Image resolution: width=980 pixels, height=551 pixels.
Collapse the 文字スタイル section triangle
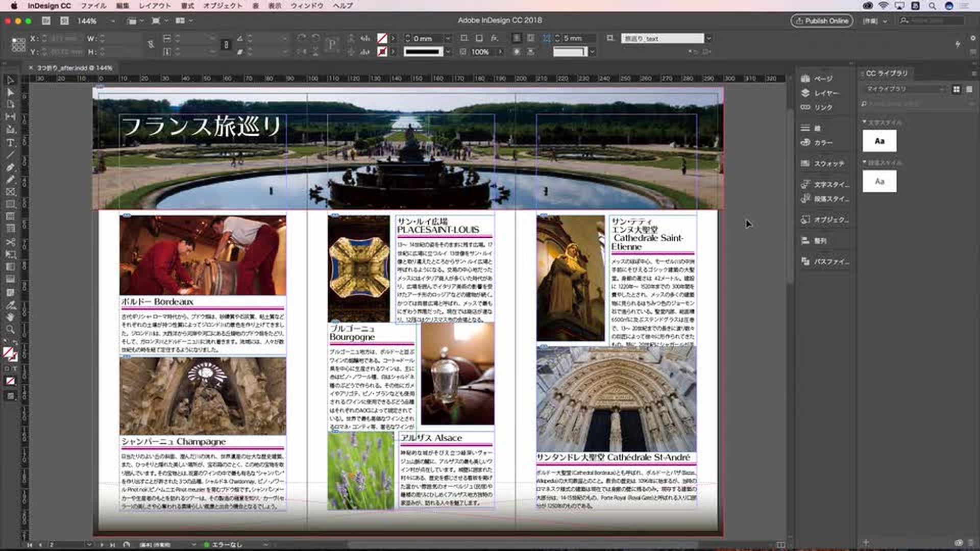coord(864,122)
